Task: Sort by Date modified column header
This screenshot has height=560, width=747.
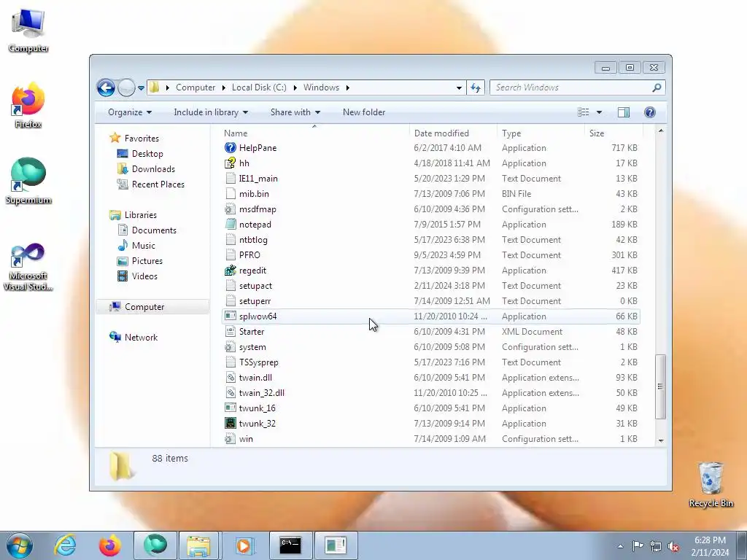Action: pyautogui.click(x=452, y=133)
